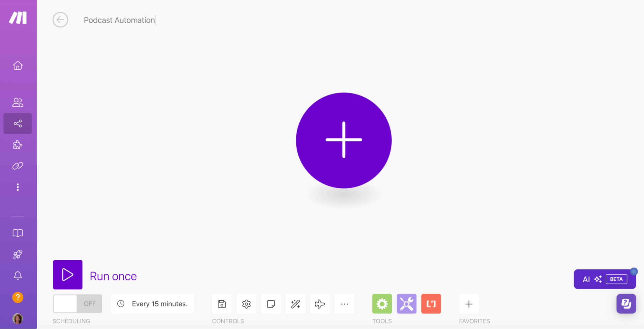Click the Explain flow airplane icon

click(x=320, y=304)
